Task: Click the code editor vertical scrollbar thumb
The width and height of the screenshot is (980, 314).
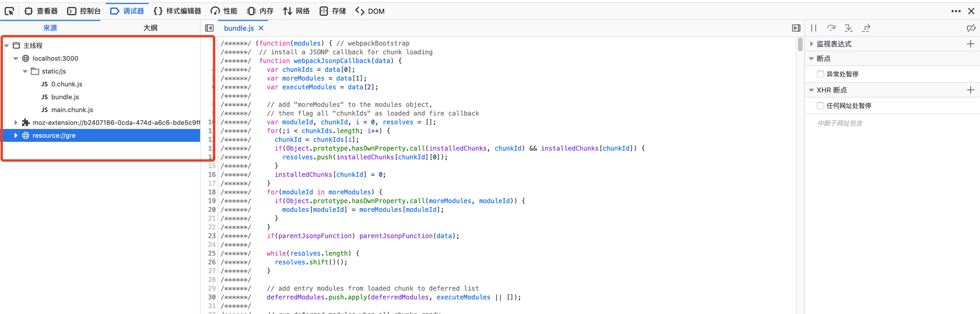Action: pyautogui.click(x=800, y=44)
